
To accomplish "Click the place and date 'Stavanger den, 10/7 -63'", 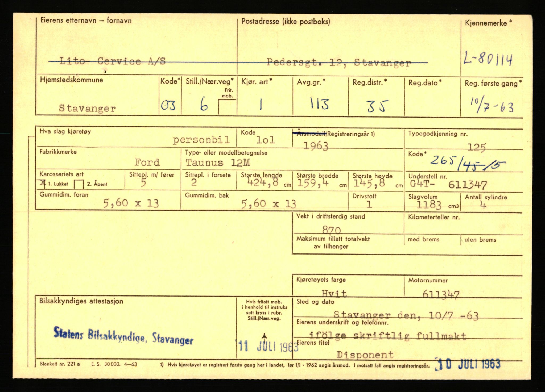I will [x=406, y=316].
